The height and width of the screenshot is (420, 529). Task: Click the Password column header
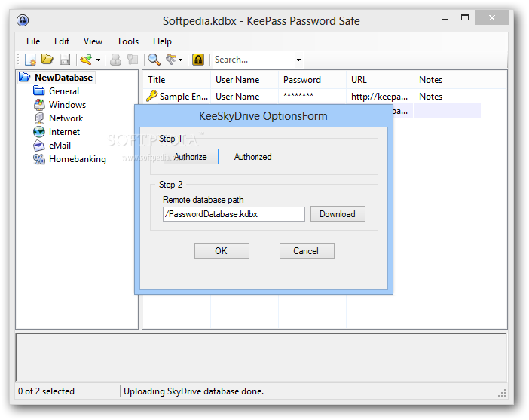(313, 80)
